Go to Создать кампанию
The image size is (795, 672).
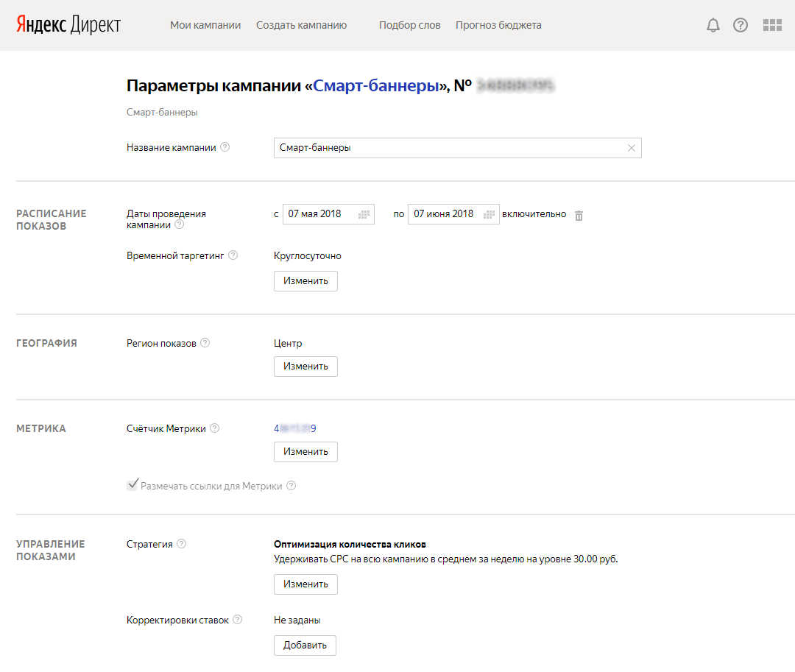301,25
